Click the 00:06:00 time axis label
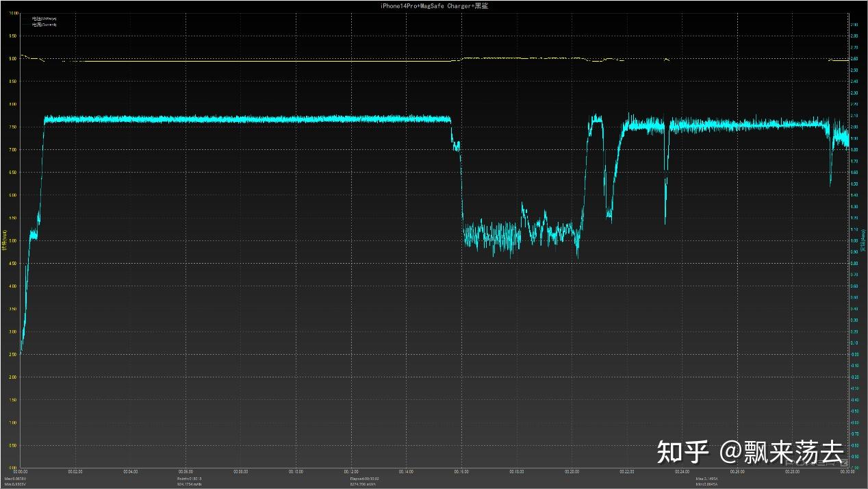 coord(186,472)
